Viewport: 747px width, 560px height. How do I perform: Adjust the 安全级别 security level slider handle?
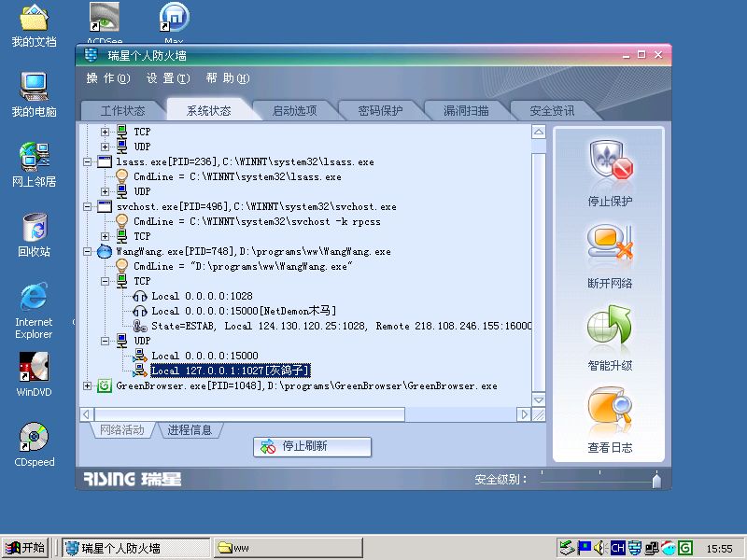click(656, 480)
